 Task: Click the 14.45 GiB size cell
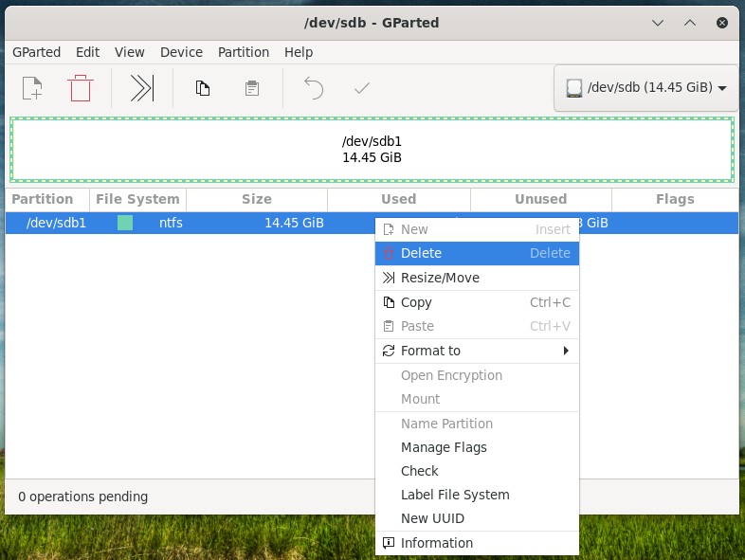coord(294,223)
